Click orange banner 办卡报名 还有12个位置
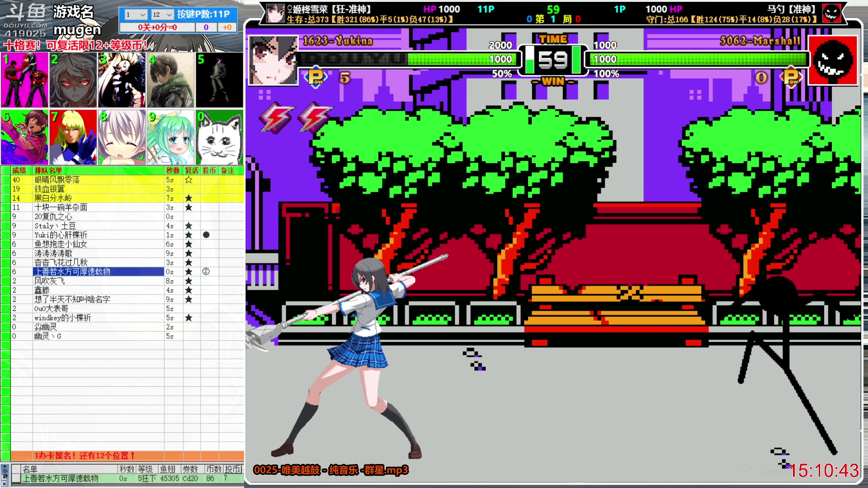The width and height of the screenshot is (868, 488). click(x=127, y=455)
